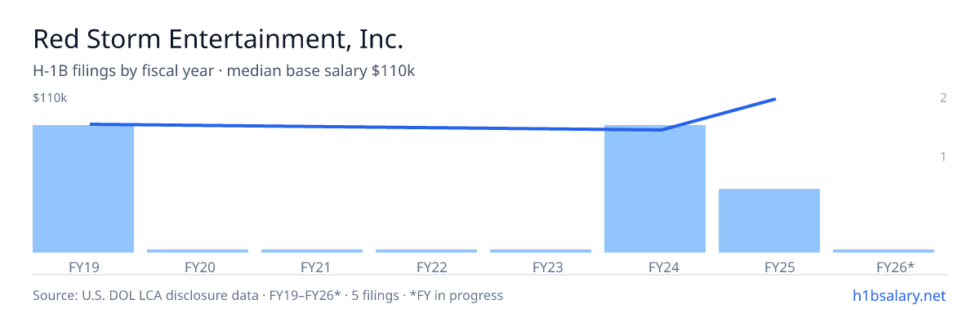
Task: Click the FY25 filings bar
Action: (769, 221)
